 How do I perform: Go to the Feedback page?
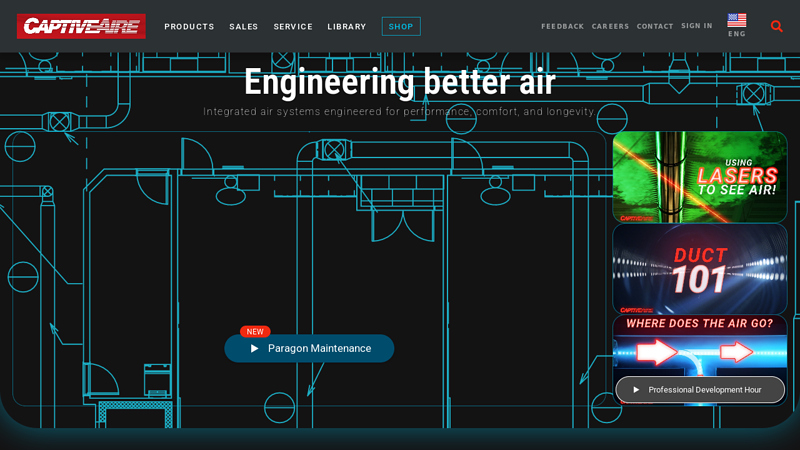[562, 27]
